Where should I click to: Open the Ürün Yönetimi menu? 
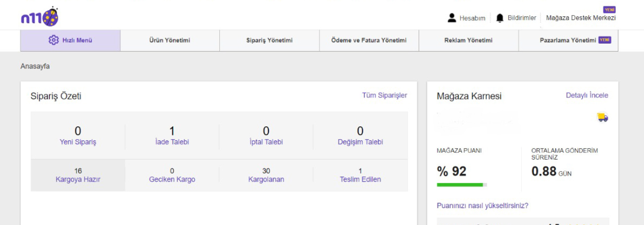(170, 41)
